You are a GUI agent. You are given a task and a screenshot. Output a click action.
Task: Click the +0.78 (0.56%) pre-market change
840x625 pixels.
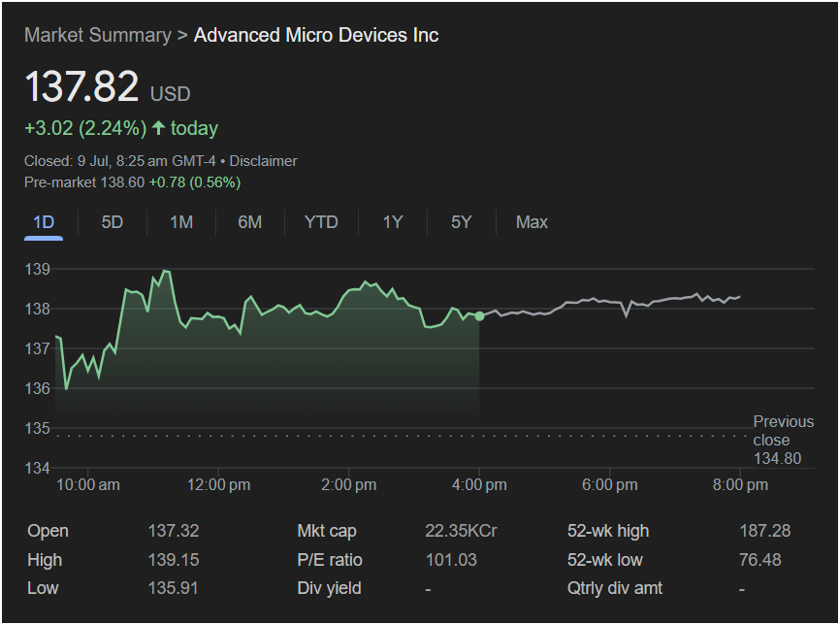point(194,182)
